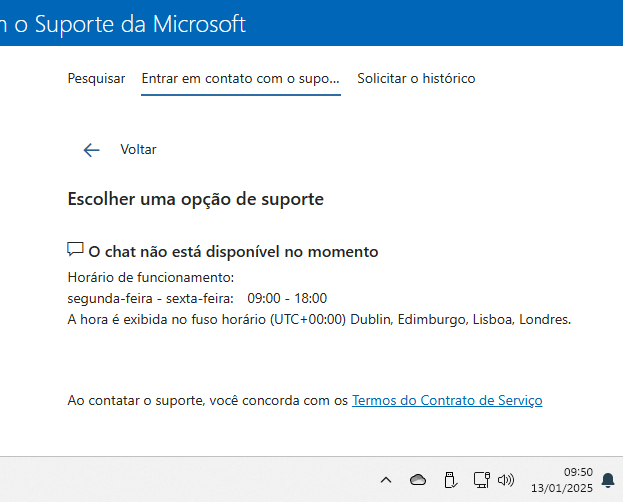623x502 pixels.
Task: Click the UTC+00:00 time zone note
Action: click(319, 320)
